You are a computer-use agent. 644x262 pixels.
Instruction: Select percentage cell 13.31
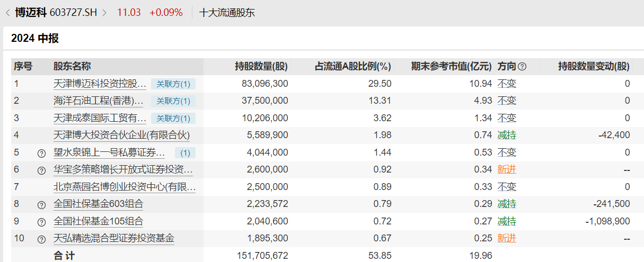tap(380, 101)
